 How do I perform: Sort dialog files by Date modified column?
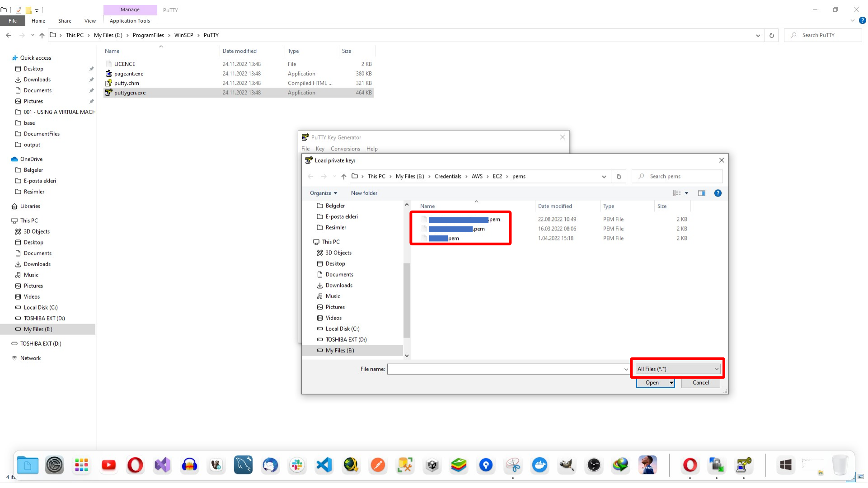click(555, 206)
